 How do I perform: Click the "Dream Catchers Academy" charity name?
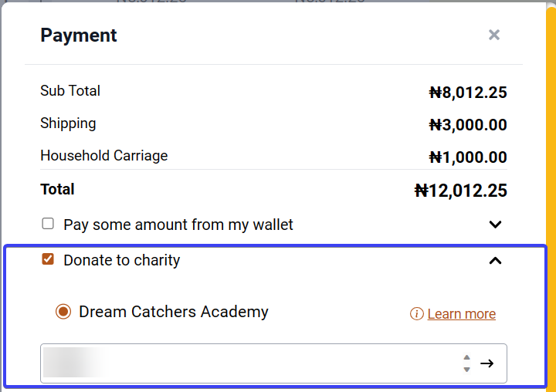(174, 312)
